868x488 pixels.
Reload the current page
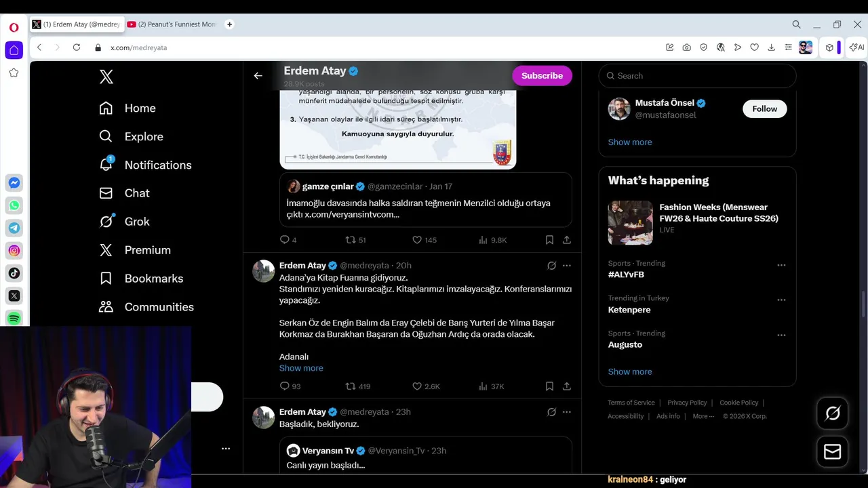77,47
